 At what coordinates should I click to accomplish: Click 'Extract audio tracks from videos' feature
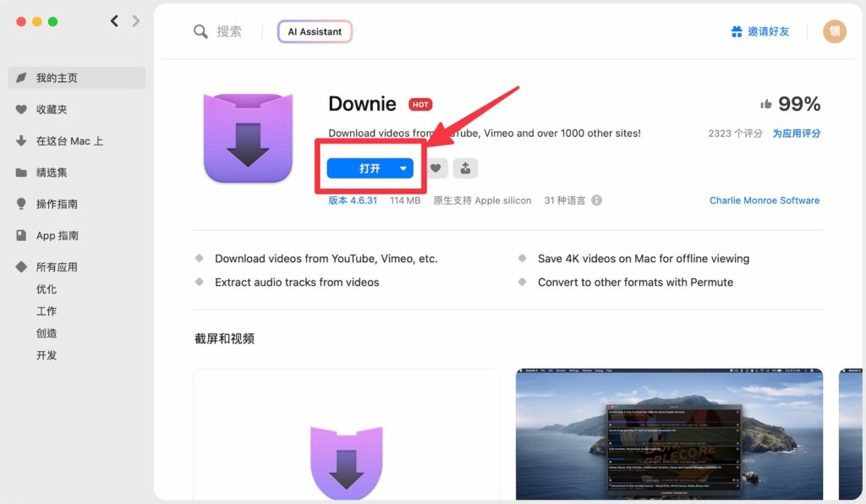coord(297,282)
